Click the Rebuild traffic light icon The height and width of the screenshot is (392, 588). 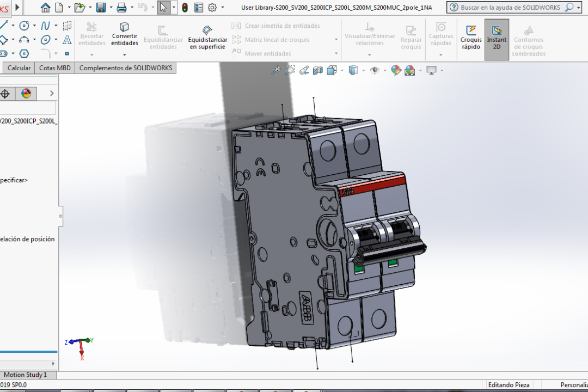pos(185,7)
